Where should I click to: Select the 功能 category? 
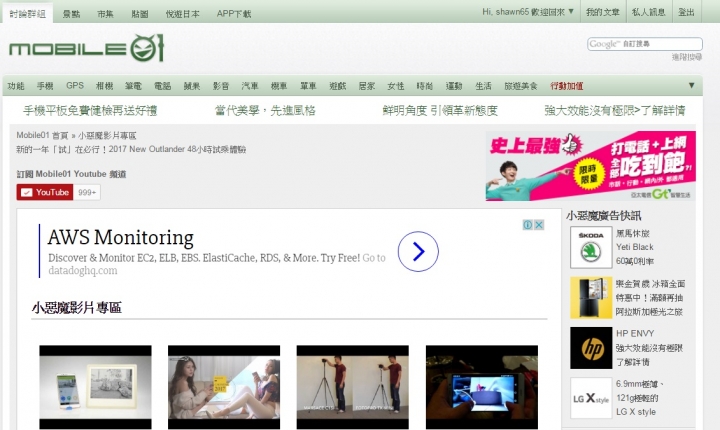point(16,86)
